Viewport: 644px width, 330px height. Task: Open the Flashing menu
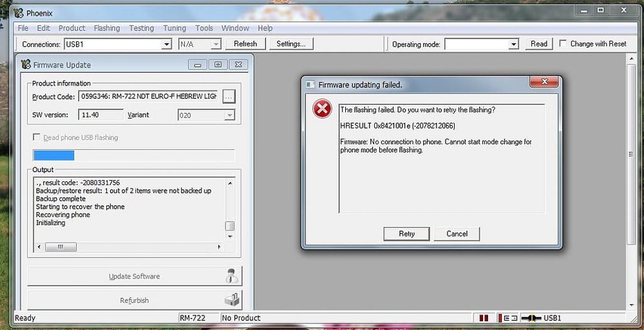107,28
